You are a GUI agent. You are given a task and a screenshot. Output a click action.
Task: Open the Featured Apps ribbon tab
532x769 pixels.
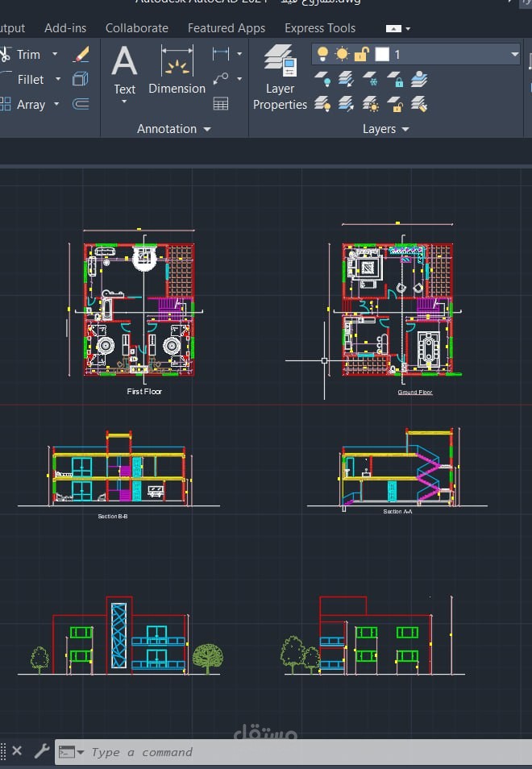pyautogui.click(x=227, y=28)
